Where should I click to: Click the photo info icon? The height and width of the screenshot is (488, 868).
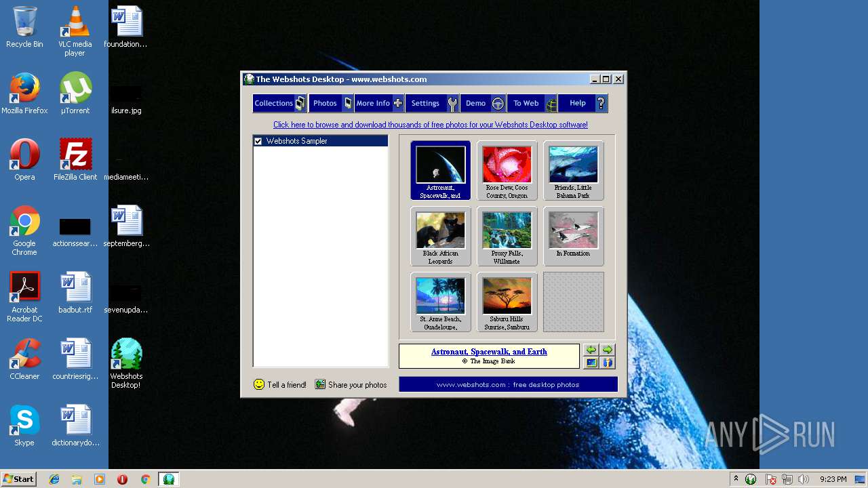pos(608,363)
